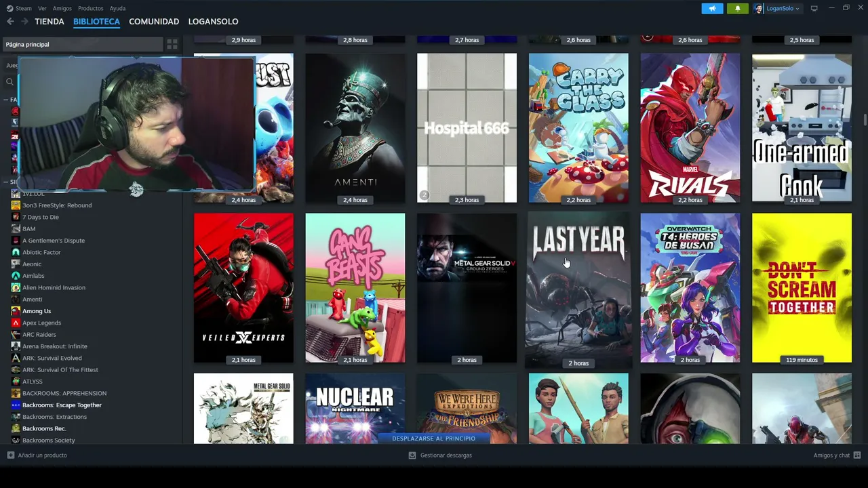Select Aeonic in the sidebar list
868x488 pixels.
click(x=32, y=264)
